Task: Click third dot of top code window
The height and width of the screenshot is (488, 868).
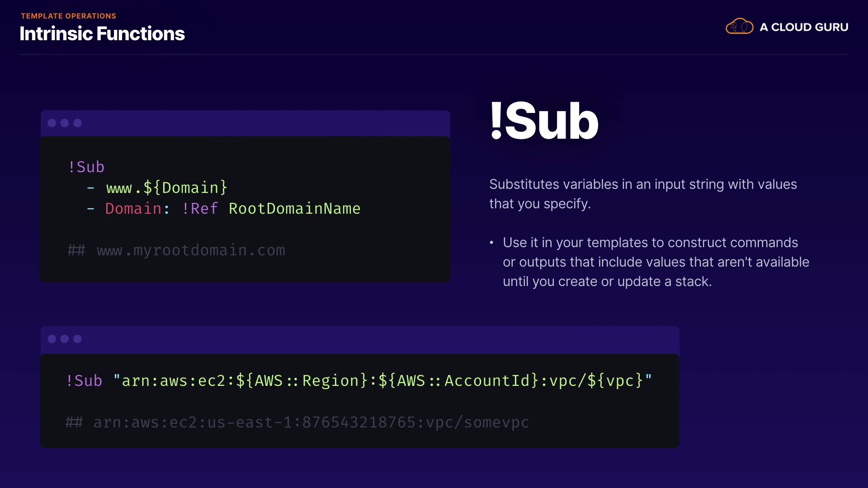Action: pos(77,123)
